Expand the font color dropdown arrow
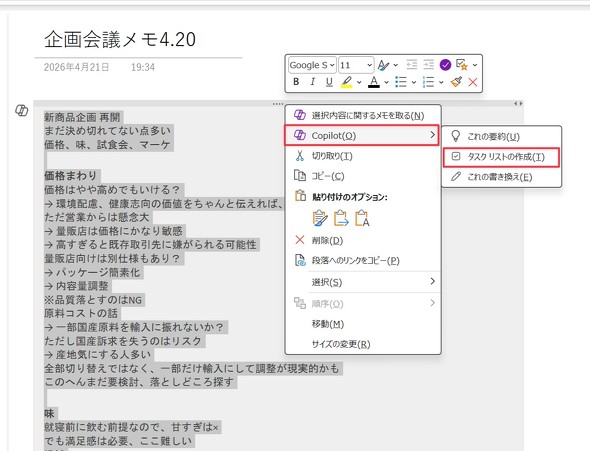Viewport: 590px width, 451px height. tap(386, 82)
